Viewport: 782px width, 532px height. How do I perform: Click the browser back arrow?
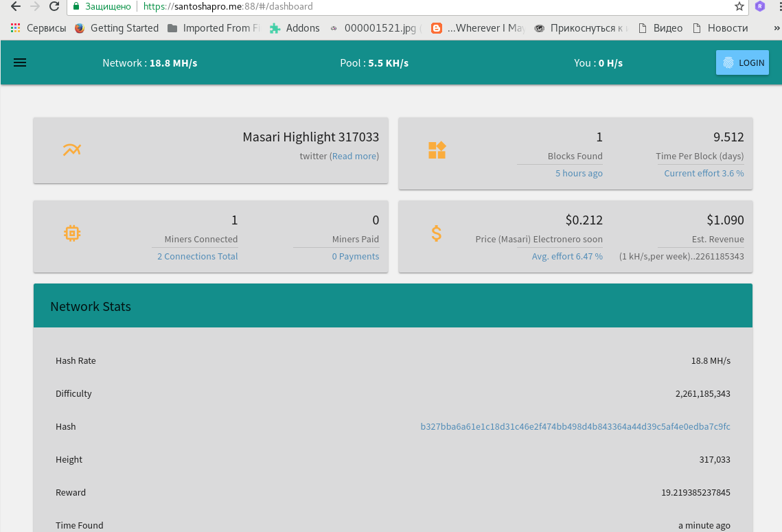16,6
